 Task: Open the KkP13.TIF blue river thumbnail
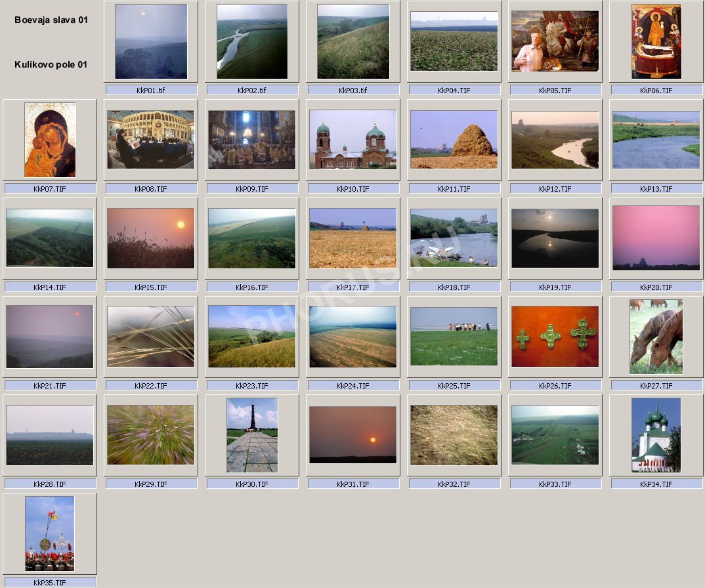656,140
